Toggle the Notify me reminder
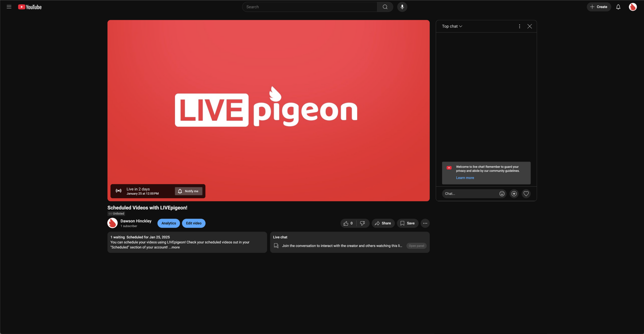644x334 pixels. click(x=188, y=191)
